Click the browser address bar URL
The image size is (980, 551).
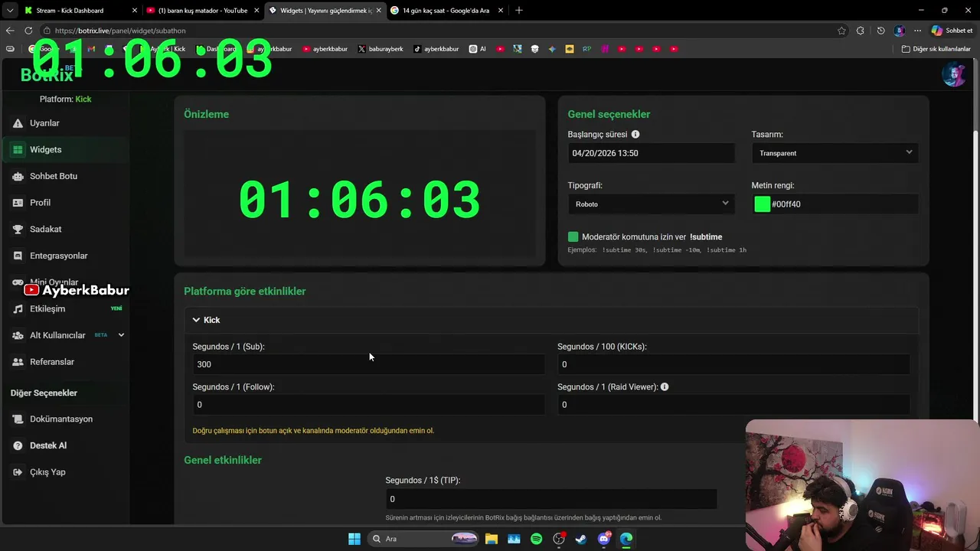(120, 31)
